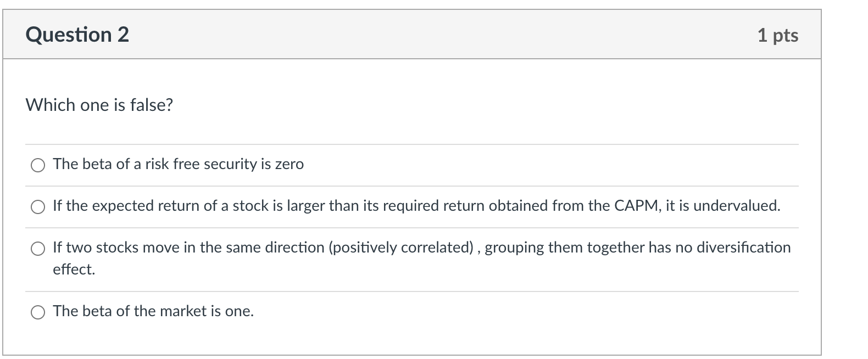This screenshot has height=359, width=868.
Task: Select 'The beta of the market is one' radio button
Action: click(38, 312)
